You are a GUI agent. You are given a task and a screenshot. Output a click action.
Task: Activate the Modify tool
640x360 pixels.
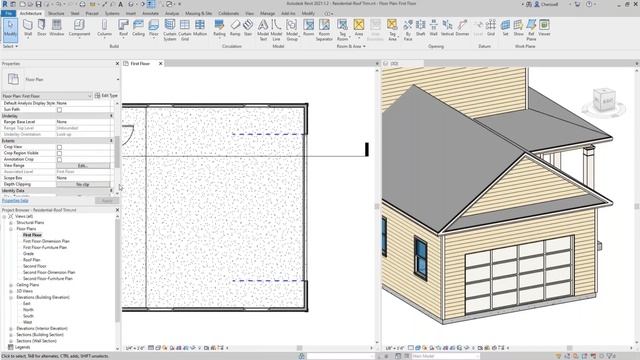10,30
